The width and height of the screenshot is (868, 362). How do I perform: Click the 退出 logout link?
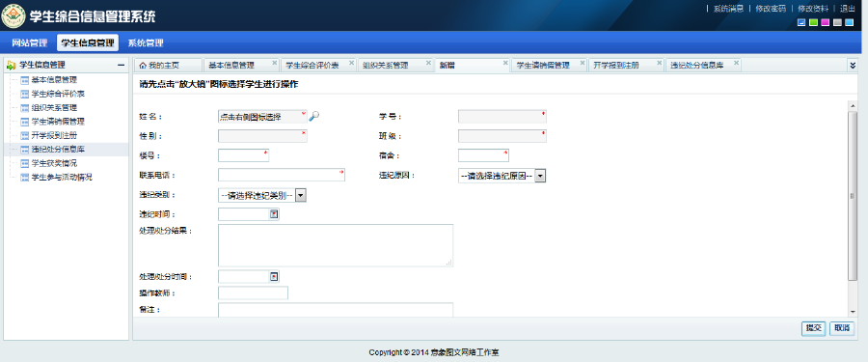tap(848, 9)
